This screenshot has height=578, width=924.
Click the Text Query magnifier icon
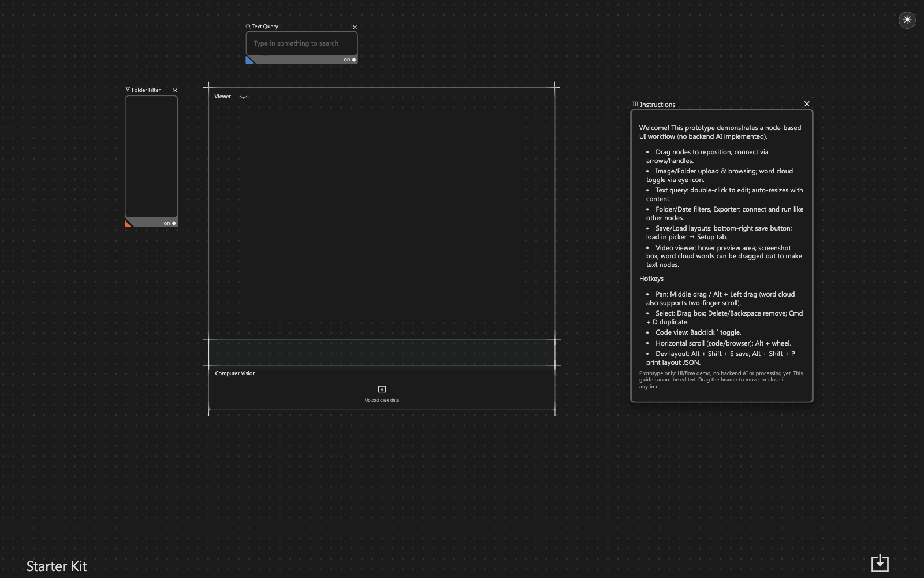coord(248,27)
